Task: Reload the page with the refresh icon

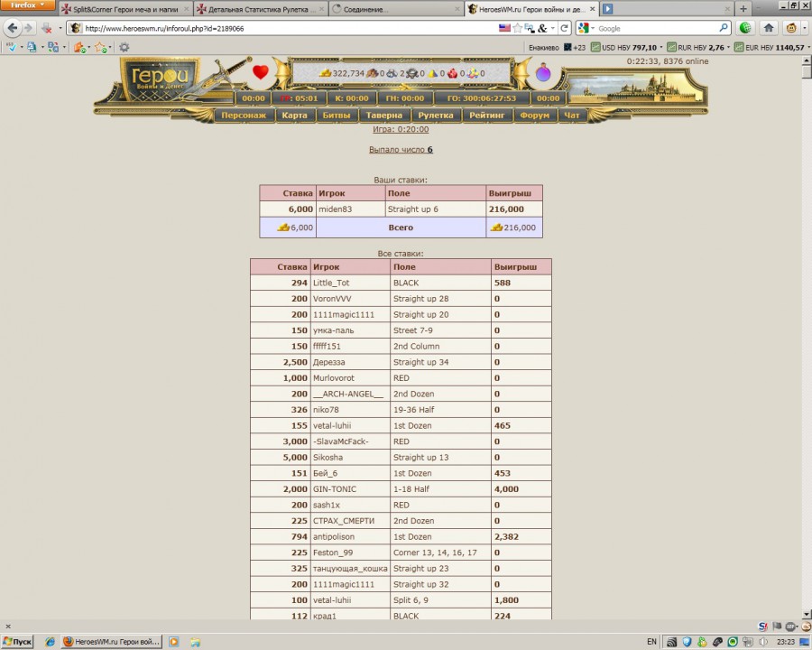Action: (565, 28)
